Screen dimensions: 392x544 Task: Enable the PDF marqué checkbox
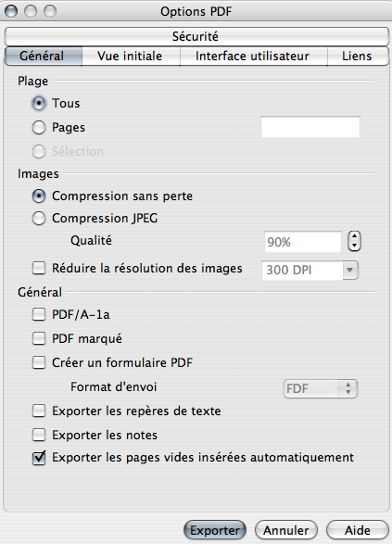click(x=39, y=338)
